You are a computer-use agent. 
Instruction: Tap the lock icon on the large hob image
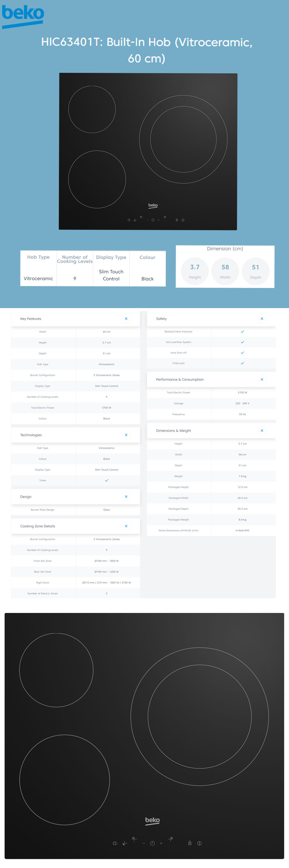190,843
